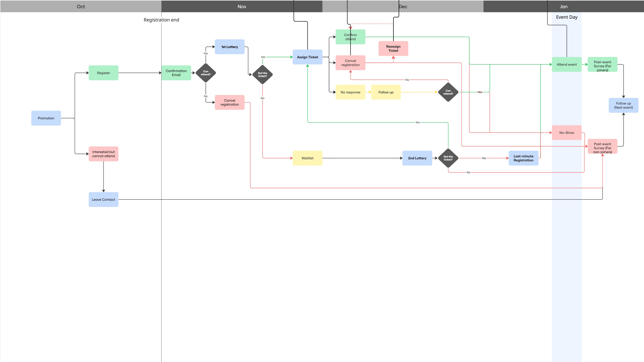Select the Attend event node
The height and width of the screenshot is (362, 644).
tap(566, 64)
